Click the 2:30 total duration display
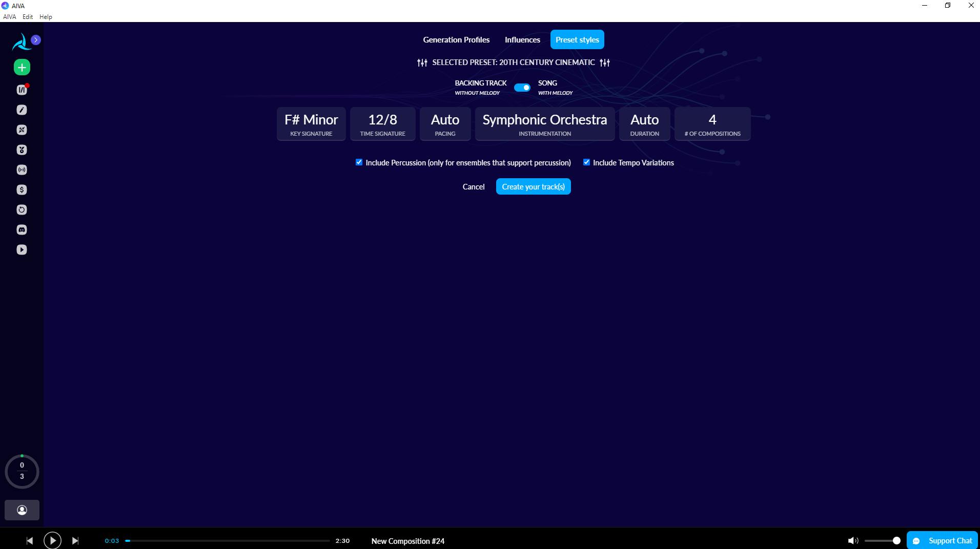 pos(342,541)
